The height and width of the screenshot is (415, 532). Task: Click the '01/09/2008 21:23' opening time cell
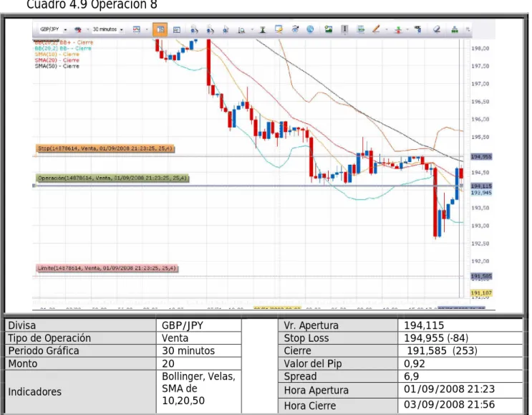click(x=460, y=389)
